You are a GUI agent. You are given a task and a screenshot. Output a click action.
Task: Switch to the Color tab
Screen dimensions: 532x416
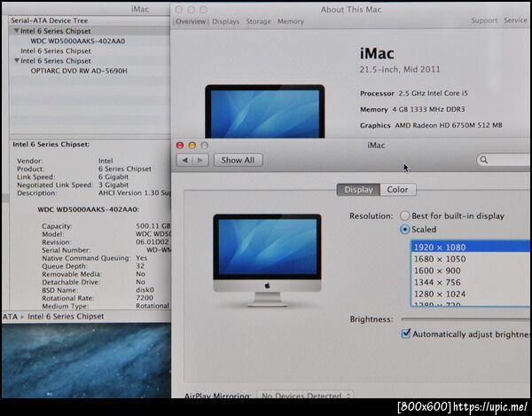pos(397,190)
